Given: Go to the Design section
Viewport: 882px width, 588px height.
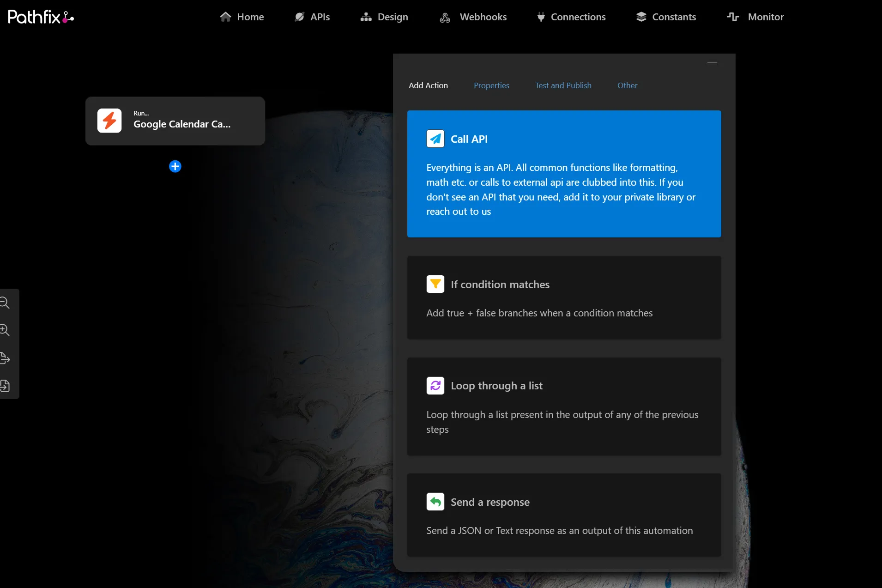Looking at the screenshot, I should pyautogui.click(x=384, y=17).
